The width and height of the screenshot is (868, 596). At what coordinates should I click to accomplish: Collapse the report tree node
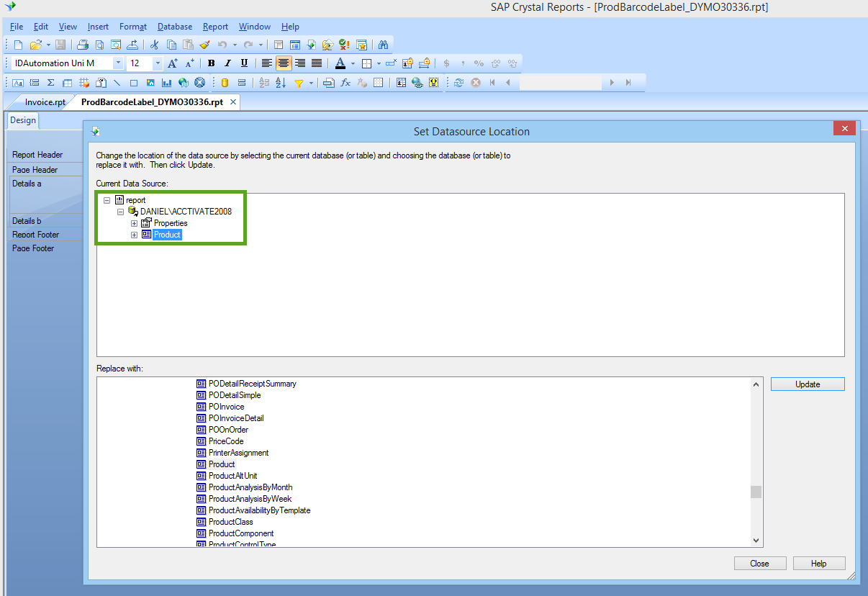(107, 200)
